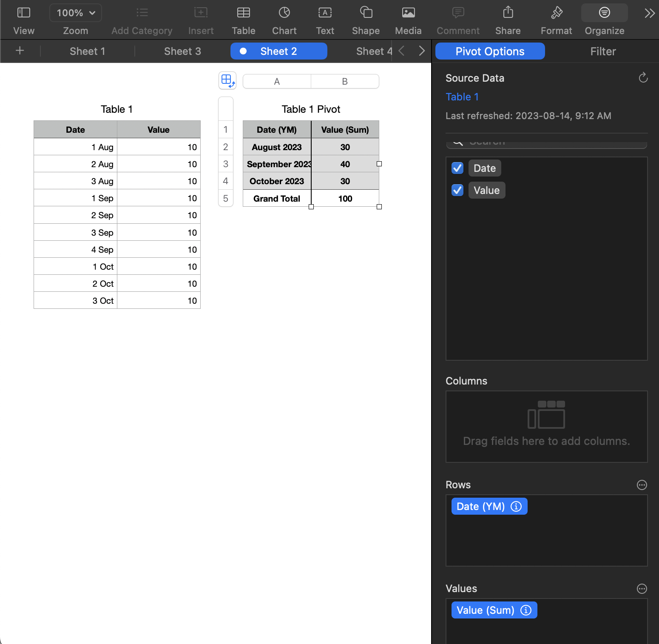Viewport: 659px width, 644px height.
Task: Open the View sidebar options
Action: (24, 20)
